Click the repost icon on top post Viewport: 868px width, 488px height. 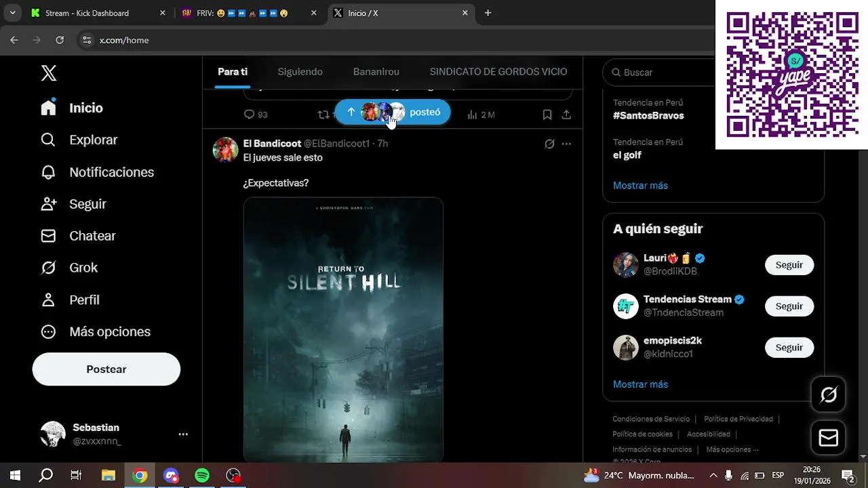tap(323, 115)
